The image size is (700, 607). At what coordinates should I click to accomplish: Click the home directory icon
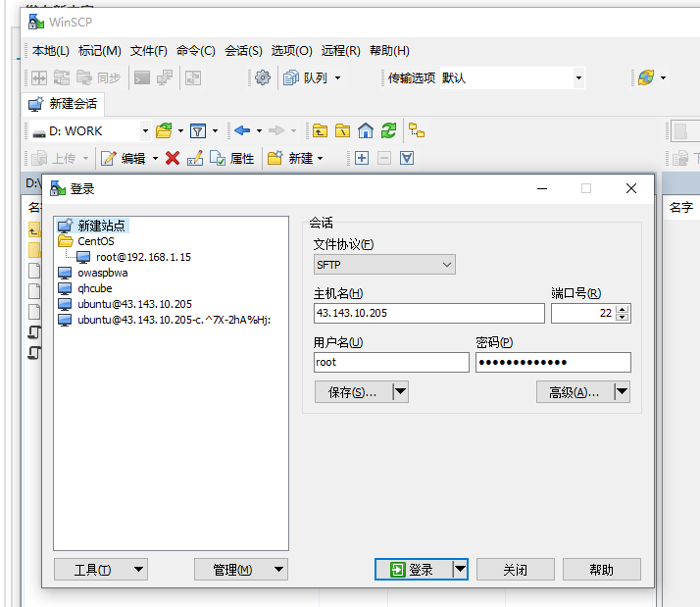(366, 130)
